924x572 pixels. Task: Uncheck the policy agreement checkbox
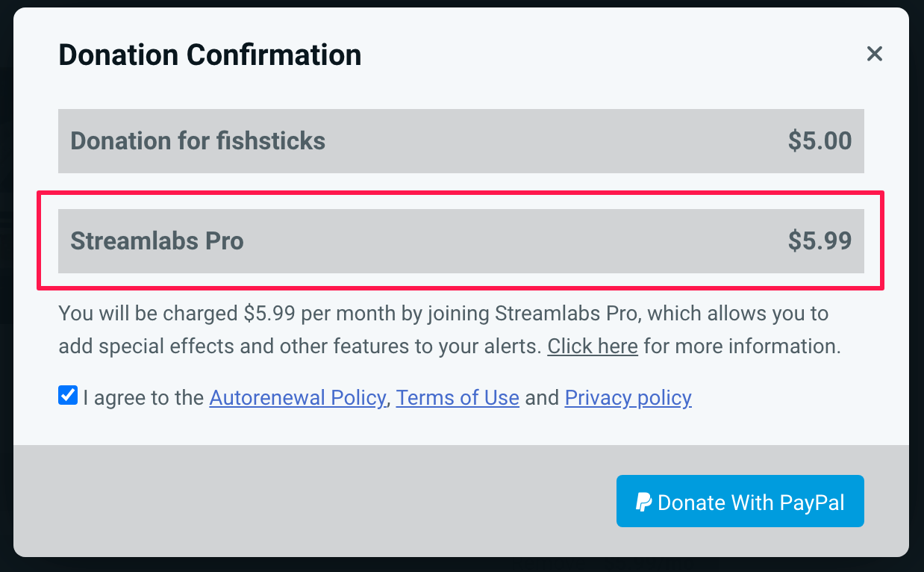(68, 396)
